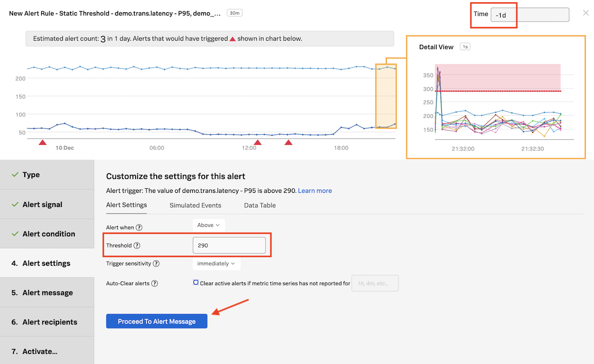Expand Trigger sensitivity immediately dropdown
This screenshot has height=364, width=594.
tap(216, 263)
